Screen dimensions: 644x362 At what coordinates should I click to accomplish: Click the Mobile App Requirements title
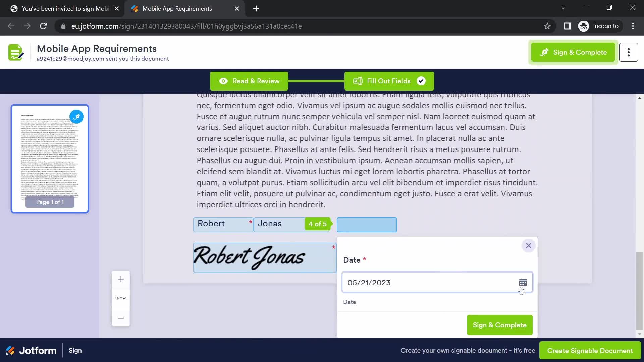point(97,49)
